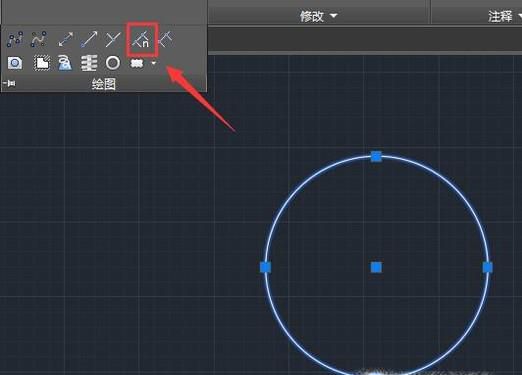Open the Revision Cloud dropdown arrow
This screenshot has width=522, height=375.
(x=154, y=62)
